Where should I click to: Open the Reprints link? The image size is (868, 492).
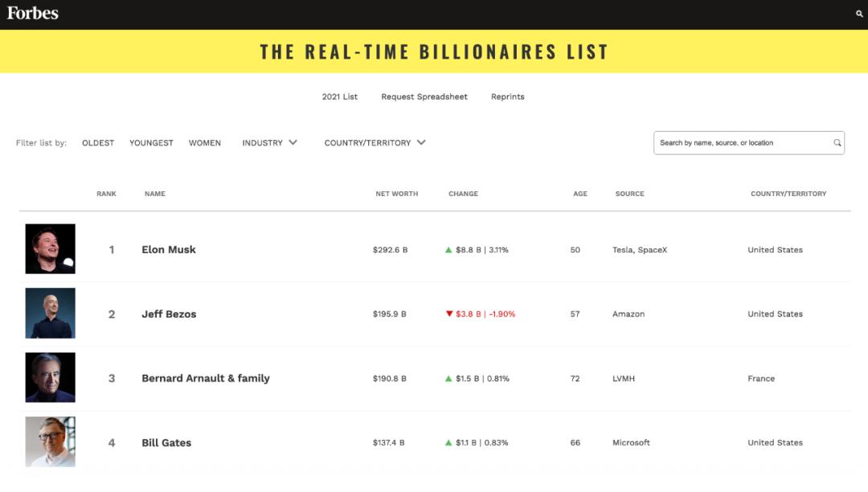pos(508,96)
